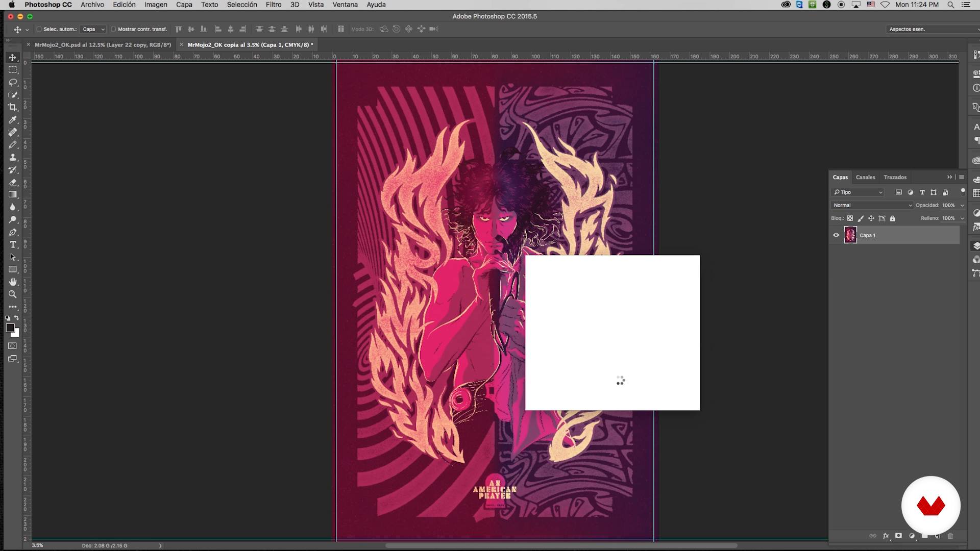Reset default foreground and background colors
This screenshot has height=551, width=980.
point(8,318)
